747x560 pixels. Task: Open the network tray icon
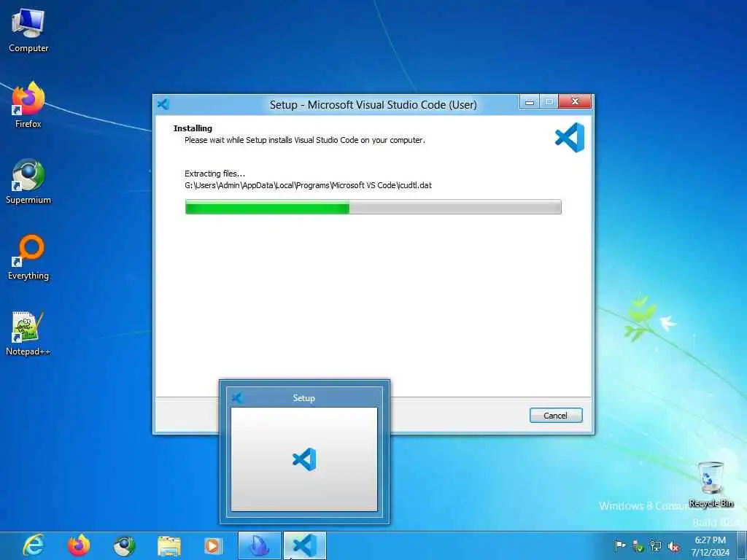coord(656,545)
